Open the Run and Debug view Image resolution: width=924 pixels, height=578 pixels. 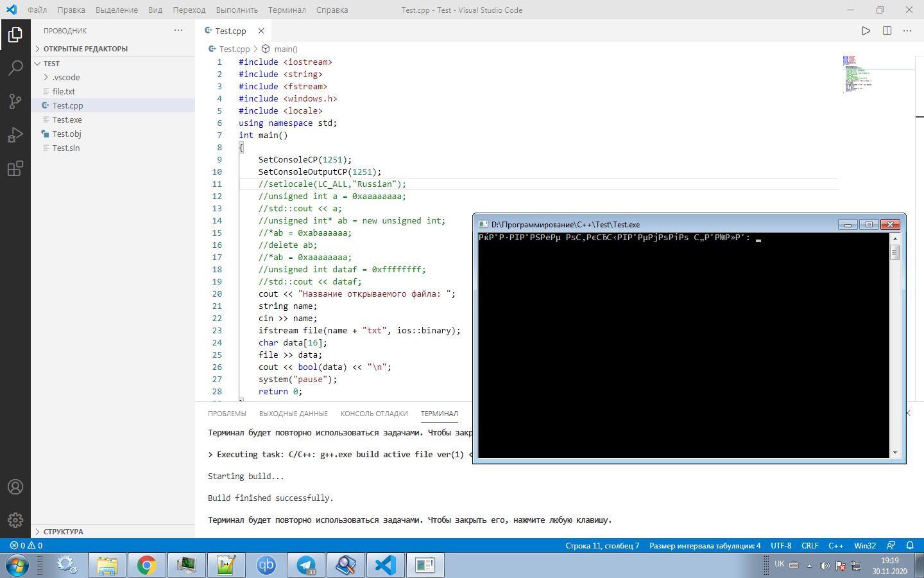click(15, 135)
